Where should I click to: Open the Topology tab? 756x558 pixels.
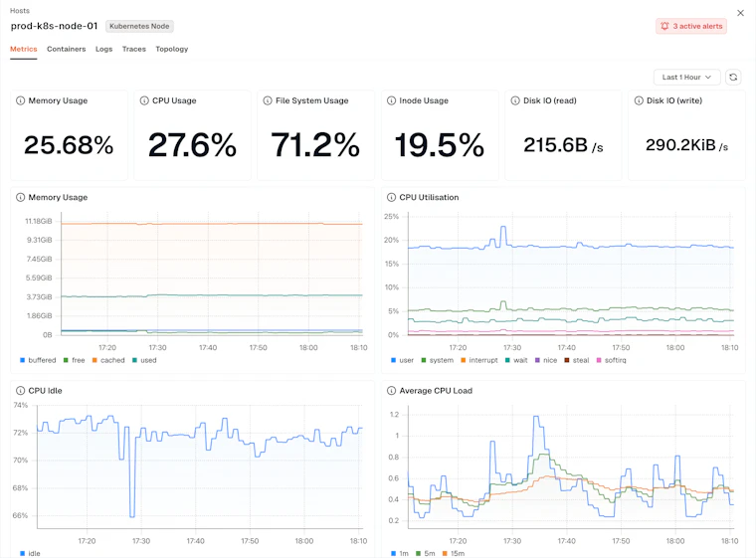tap(172, 49)
